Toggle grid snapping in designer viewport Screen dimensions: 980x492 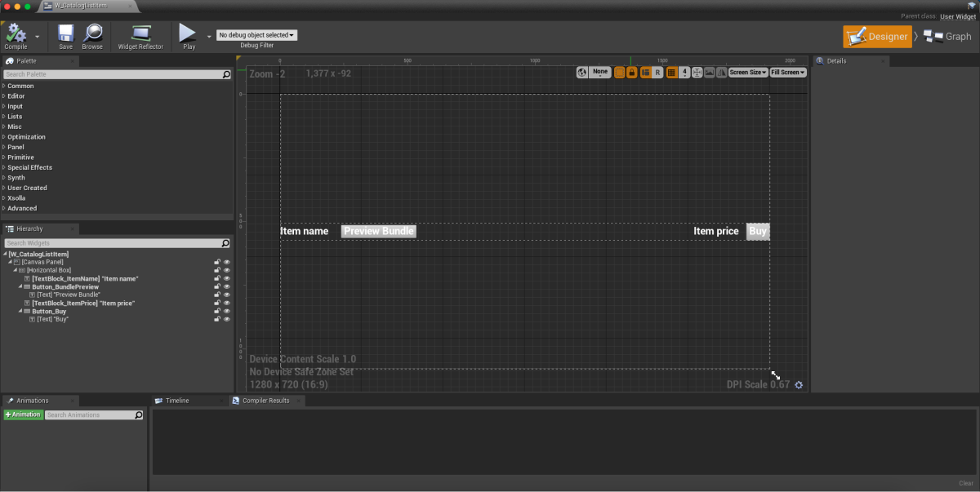[x=671, y=73]
